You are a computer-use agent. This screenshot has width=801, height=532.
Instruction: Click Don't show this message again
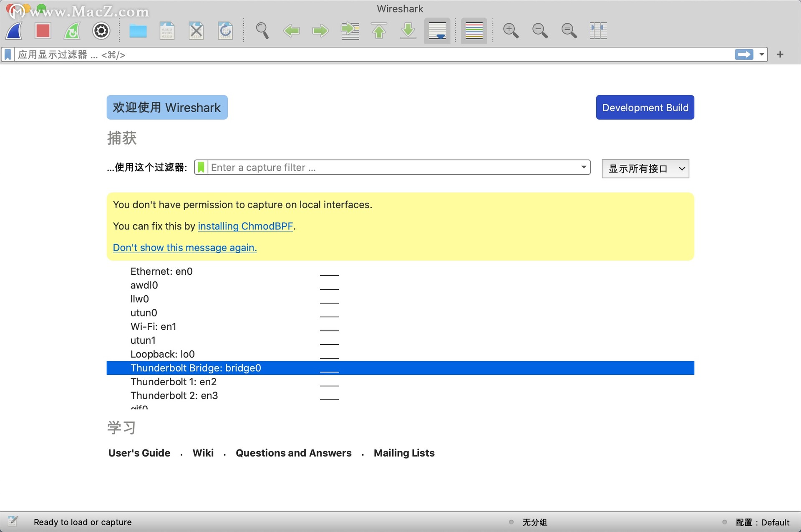[x=185, y=248]
